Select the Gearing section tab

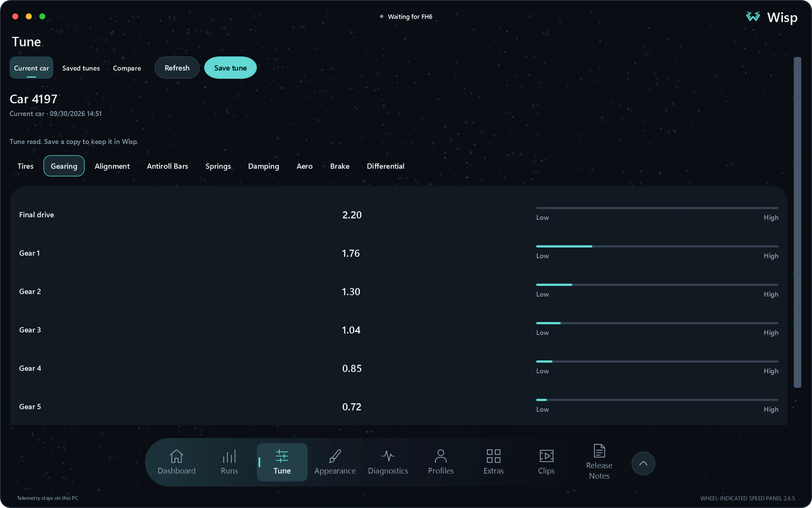point(64,166)
